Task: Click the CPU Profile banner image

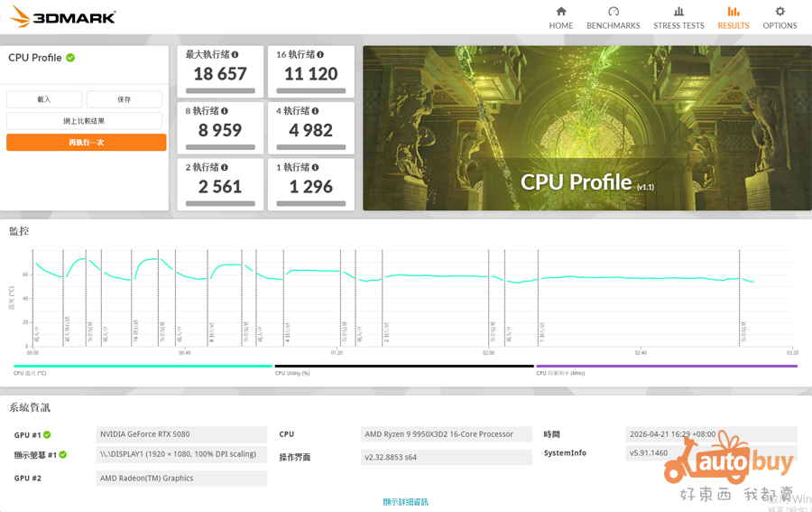Action: click(x=586, y=128)
